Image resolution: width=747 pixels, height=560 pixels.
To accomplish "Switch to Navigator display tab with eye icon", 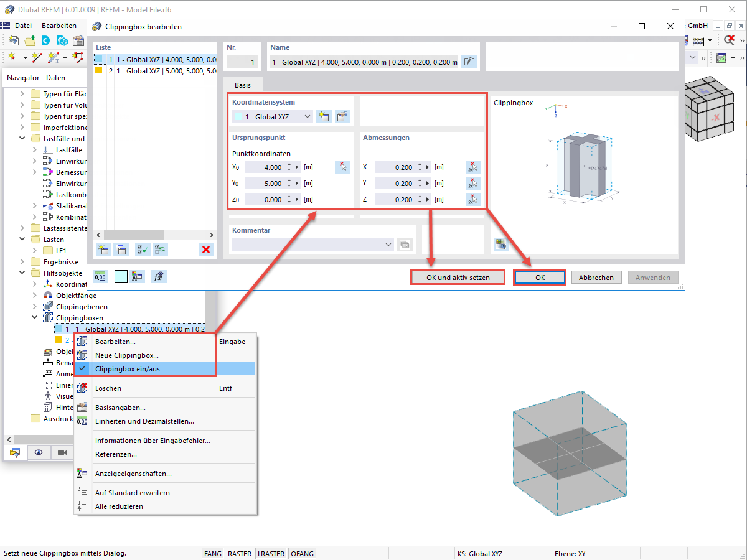I will pos(39,452).
